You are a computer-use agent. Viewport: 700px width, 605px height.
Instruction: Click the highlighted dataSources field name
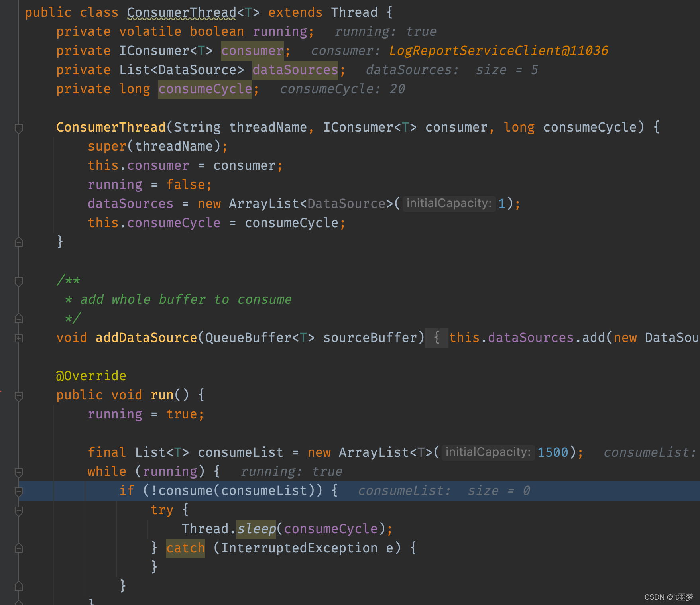295,70
